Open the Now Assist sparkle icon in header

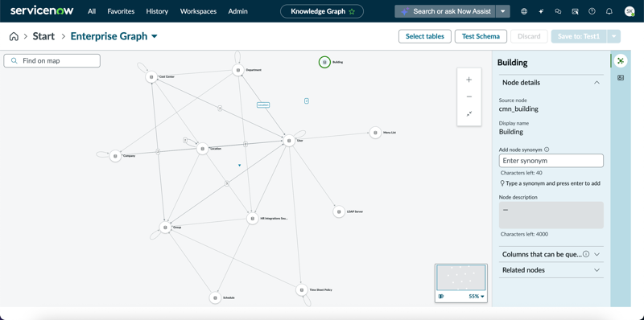coord(541,11)
